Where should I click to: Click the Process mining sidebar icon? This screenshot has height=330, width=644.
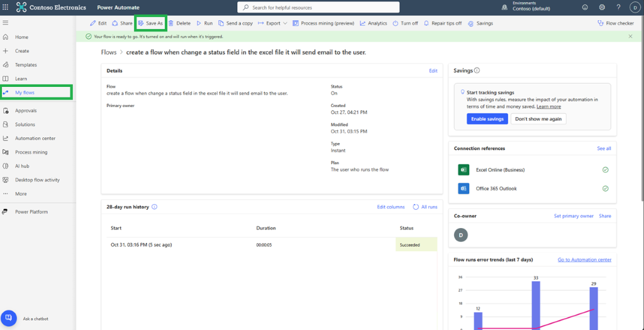[5, 152]
